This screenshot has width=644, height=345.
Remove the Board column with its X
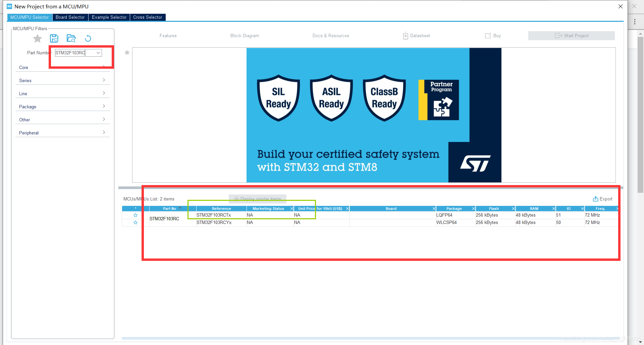tap(434, 209)
